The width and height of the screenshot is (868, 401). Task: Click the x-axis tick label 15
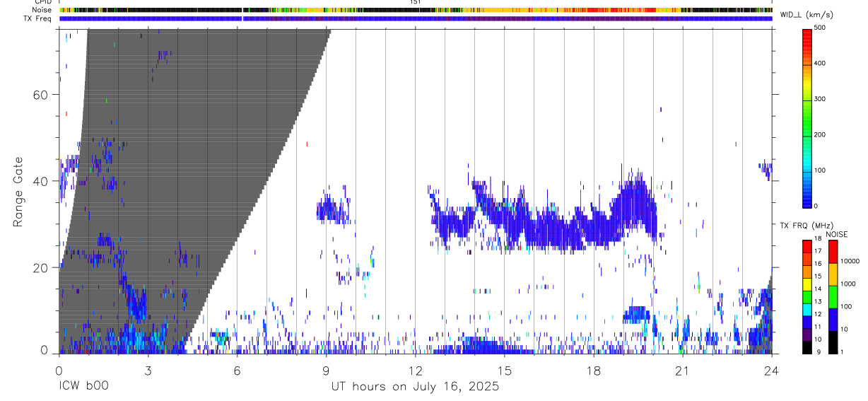pyautogui.click(x=504, y=370)
